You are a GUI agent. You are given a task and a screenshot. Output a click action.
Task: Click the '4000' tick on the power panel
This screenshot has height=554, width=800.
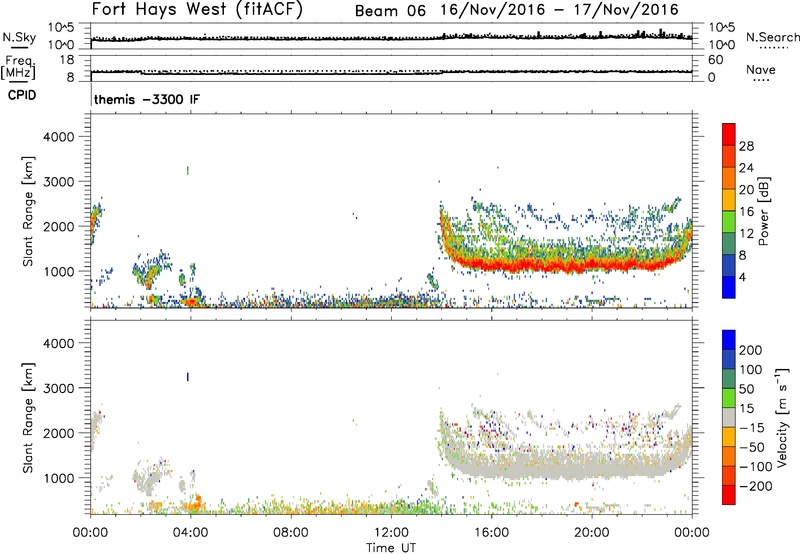pos(58,137)
